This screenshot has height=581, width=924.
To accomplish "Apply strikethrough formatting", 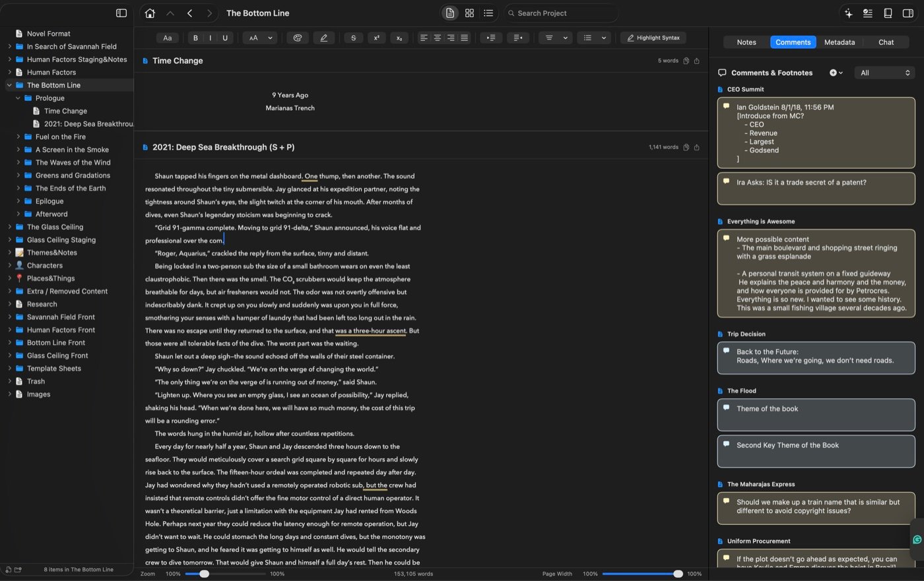I will (353, 38).
